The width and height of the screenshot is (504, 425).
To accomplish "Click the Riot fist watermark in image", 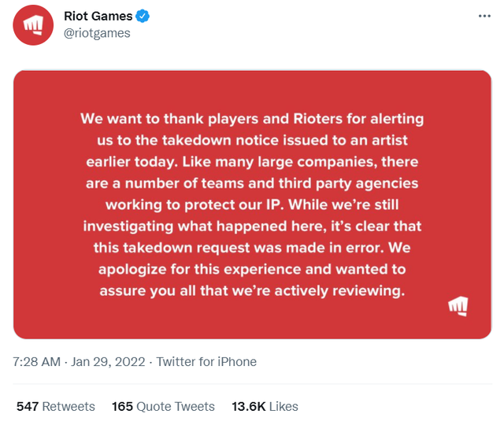I will (458, 305).
